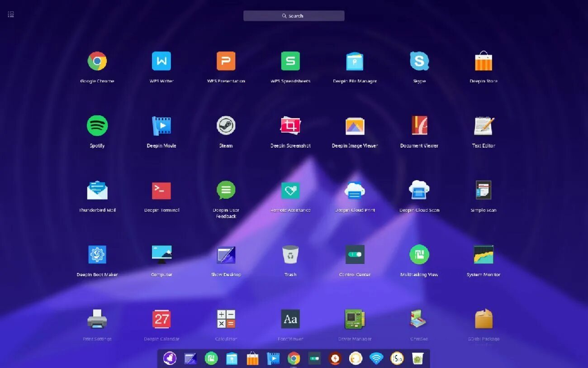588x368 pixels.
Task: Open Deepin Cloud Print
Action: pyautogui.click(x=355, y=190)
